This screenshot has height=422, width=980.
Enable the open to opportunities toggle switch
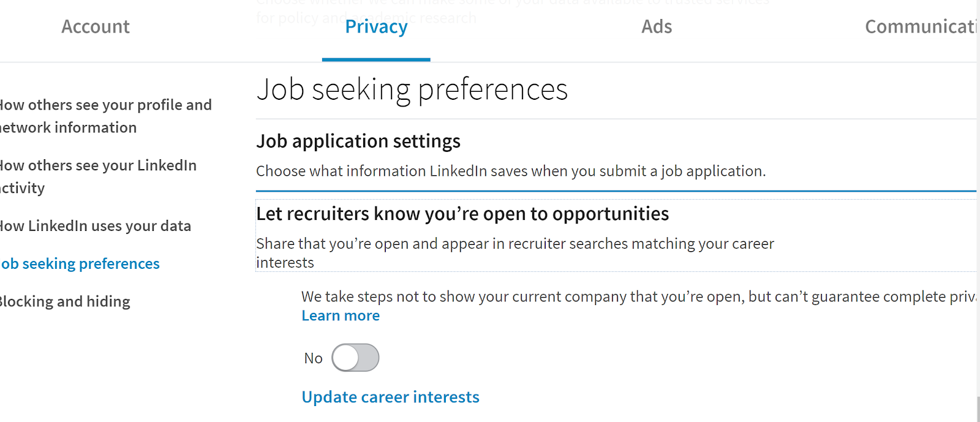coord(355,358)
